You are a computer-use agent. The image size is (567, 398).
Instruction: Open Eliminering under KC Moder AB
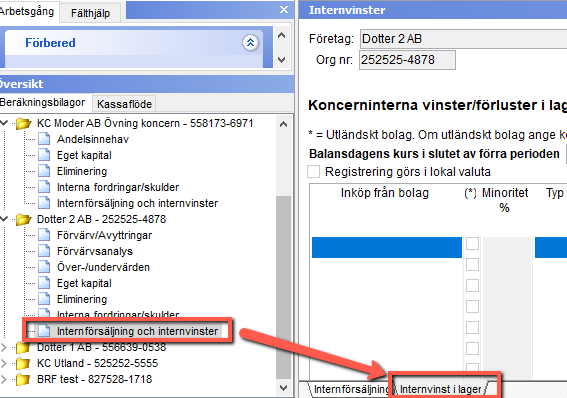point(82,171)
